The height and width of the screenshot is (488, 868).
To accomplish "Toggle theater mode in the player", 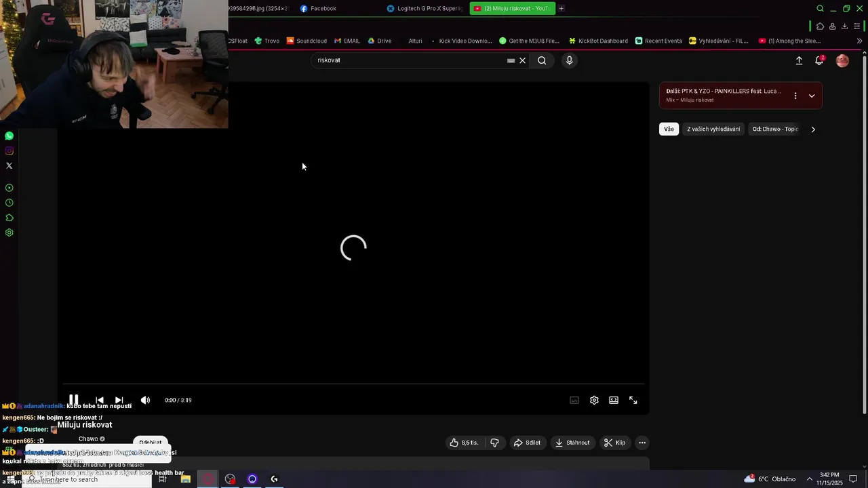I will (x=614, y=400).
